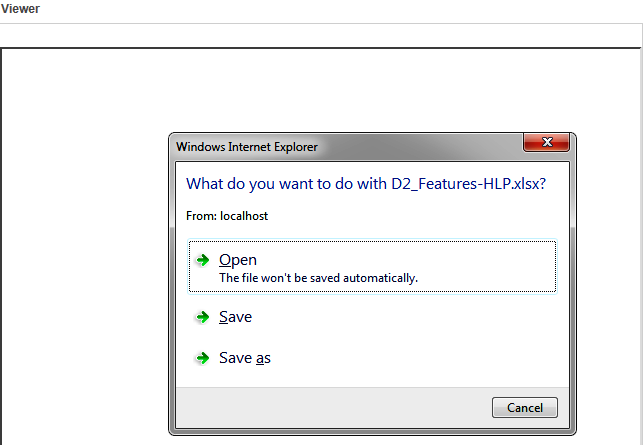
Task: Click the empty bar below Viewer title
Action: click(320, 35)
